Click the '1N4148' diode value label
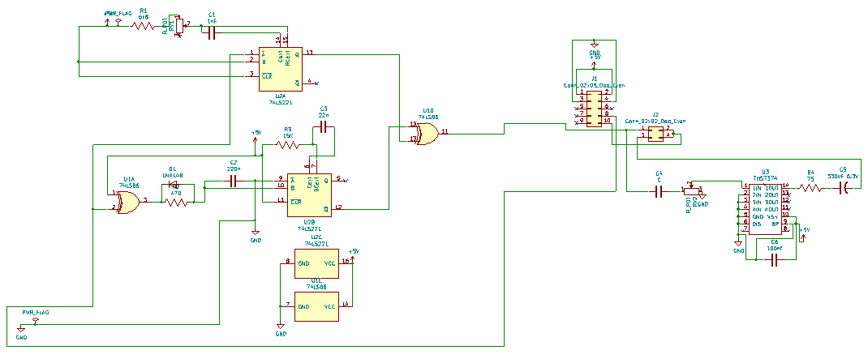The image size is (868, 363). (173, 175)
